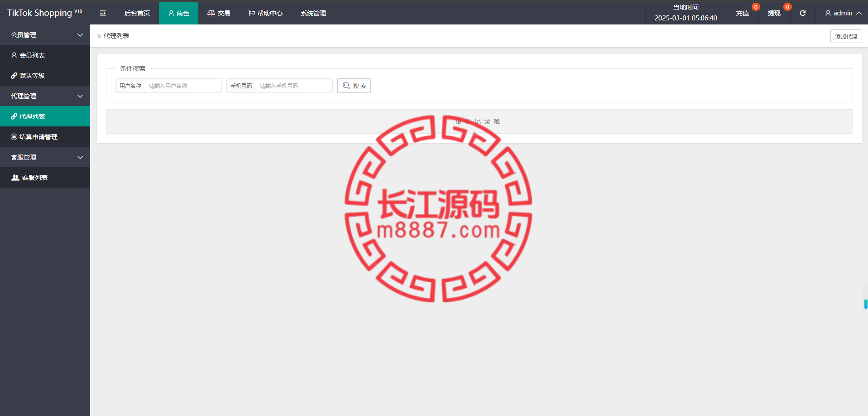Click the local time 2025-03-01 display

686,18
